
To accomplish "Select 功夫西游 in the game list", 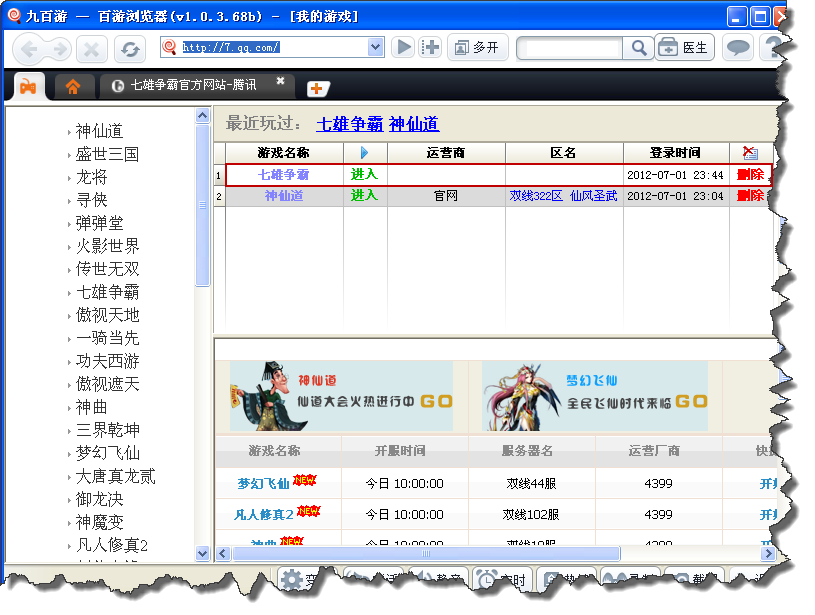I will (x=108, y=361).
